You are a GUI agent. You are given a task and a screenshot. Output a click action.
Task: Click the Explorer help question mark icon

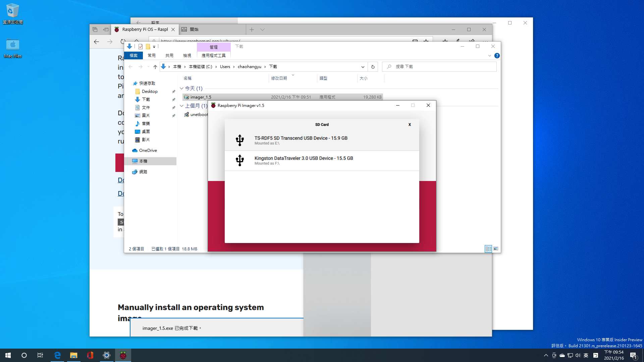(497, 56)
